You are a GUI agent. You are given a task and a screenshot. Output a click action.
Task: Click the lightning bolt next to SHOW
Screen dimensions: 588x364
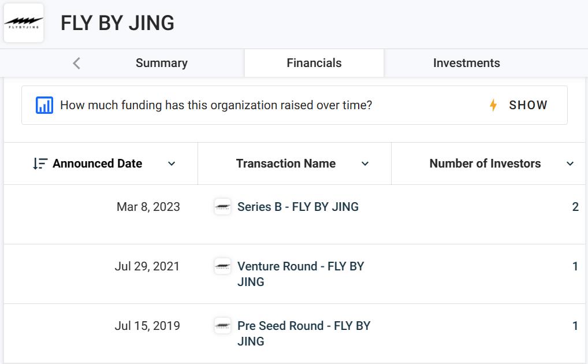point(493,105)
